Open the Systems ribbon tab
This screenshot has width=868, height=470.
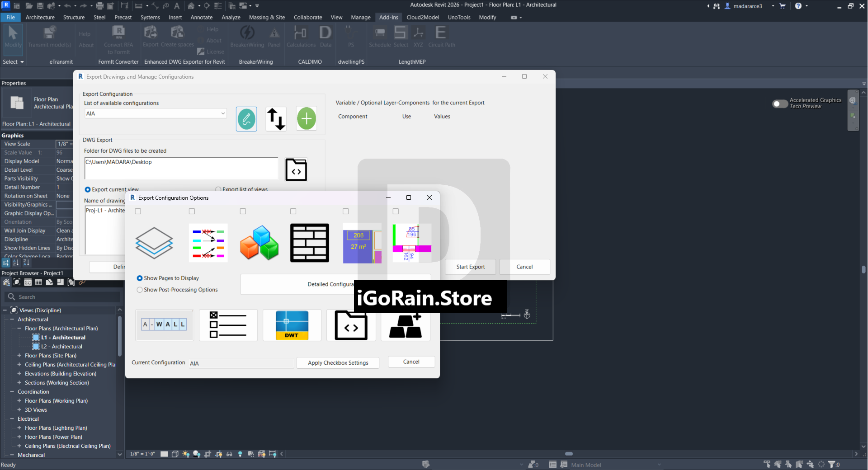point(150,18)
